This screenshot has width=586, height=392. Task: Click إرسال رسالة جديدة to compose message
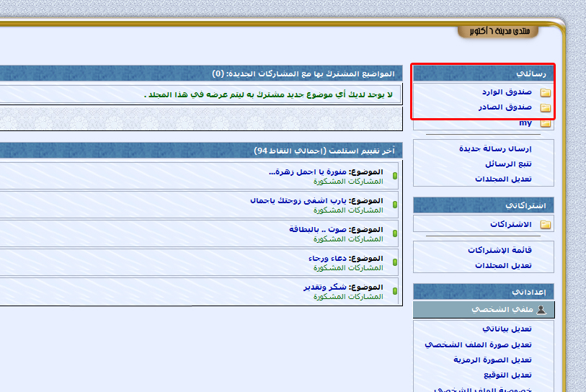(495, 148)
